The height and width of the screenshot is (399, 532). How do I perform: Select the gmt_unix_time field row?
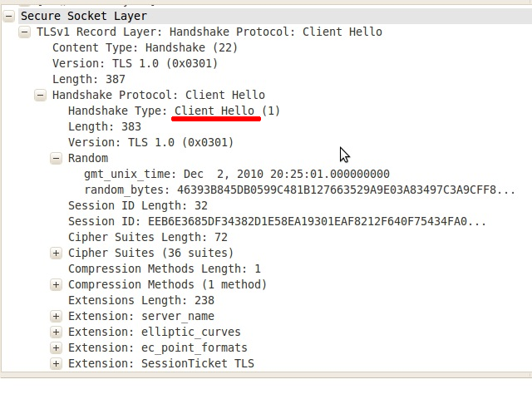click(237, 174)
